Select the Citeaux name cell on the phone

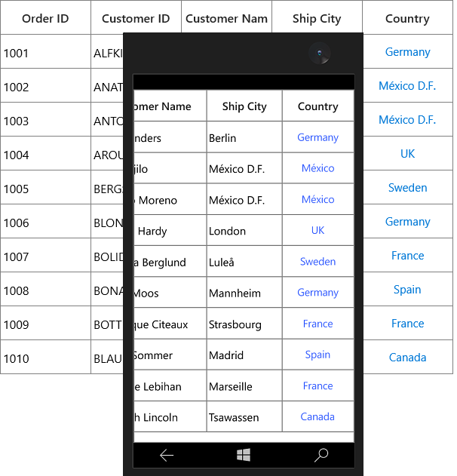[x=170, y=324]
